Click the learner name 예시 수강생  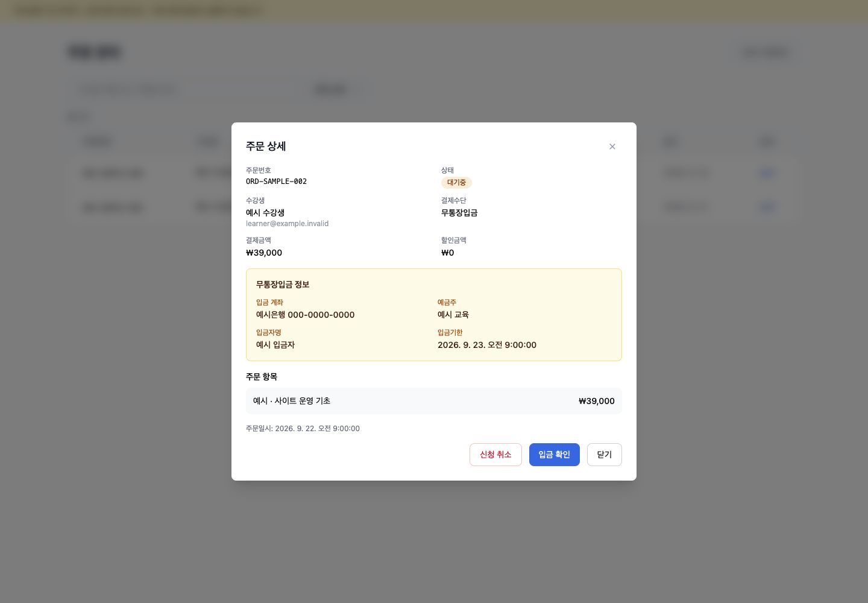tap(265, 213)
